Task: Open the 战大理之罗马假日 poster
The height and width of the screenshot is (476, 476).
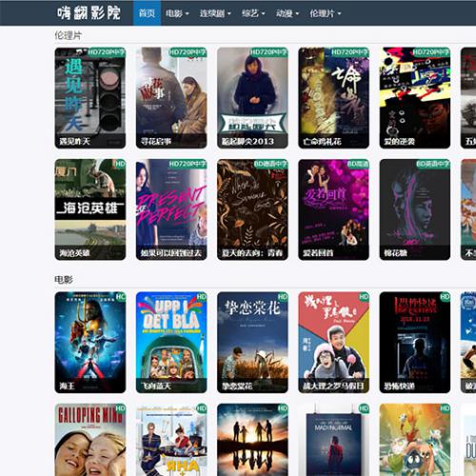Action: [x=334, y=343]
